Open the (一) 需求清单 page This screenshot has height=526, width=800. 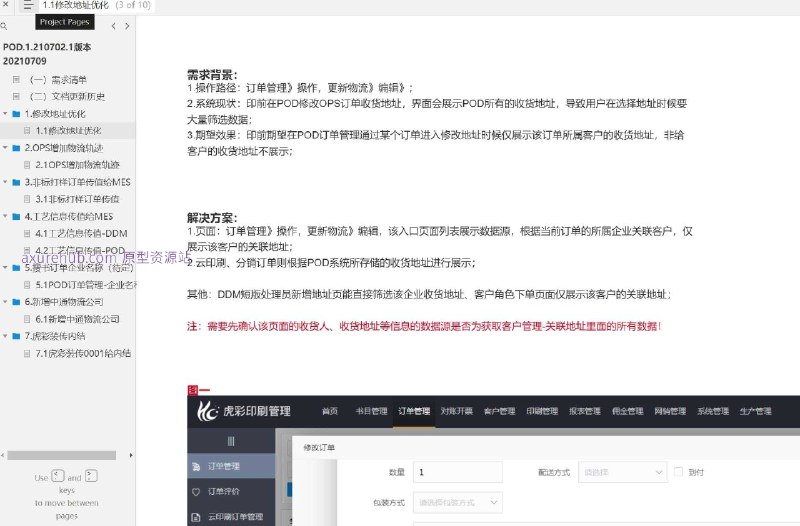click(58, 80)
